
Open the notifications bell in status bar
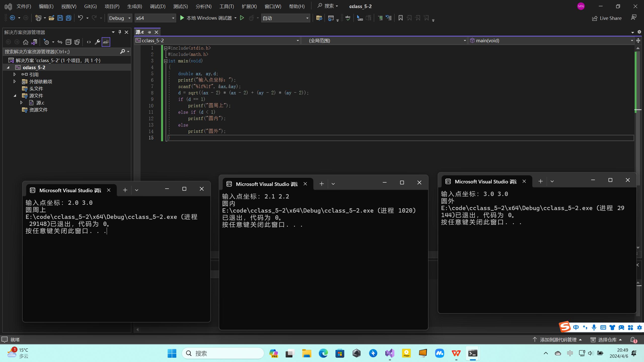tap(633, 340)
